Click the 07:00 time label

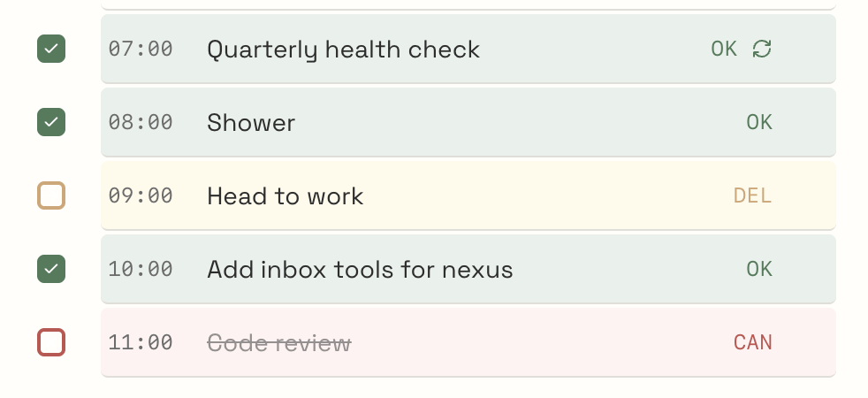141,50
